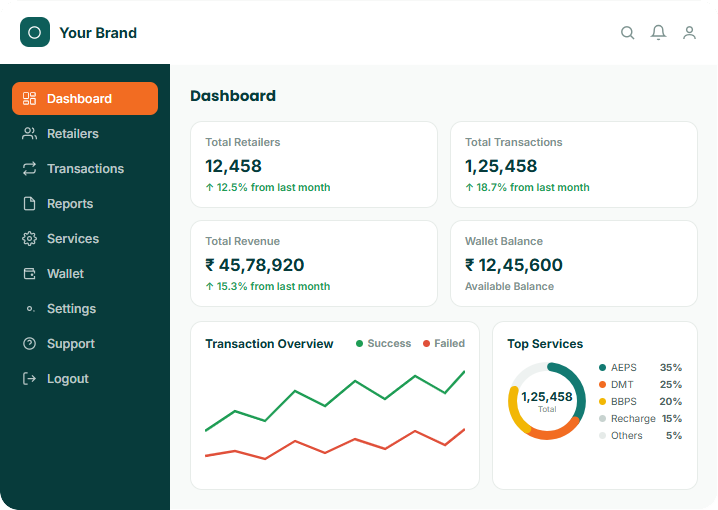
Task: Click the Wallet icon in sidebar
Action: click(29, 274)
